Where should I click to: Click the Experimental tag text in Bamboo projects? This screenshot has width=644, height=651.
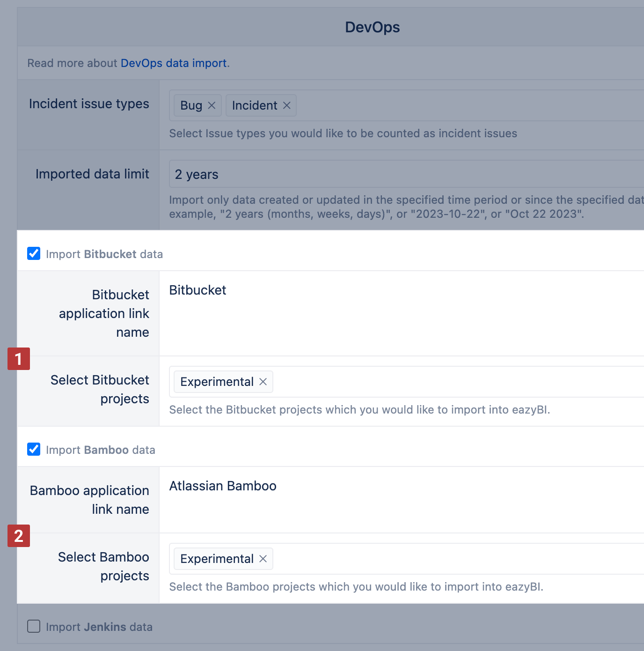coord(217,559)
